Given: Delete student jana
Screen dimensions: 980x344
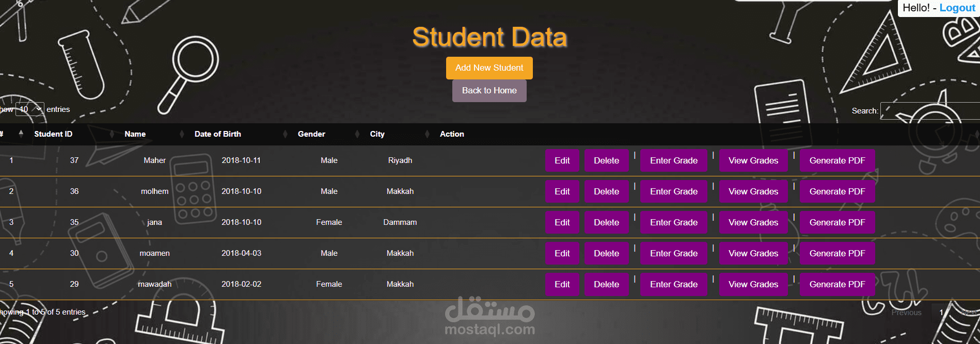Looking at the screenshot, I should (606, 223).
